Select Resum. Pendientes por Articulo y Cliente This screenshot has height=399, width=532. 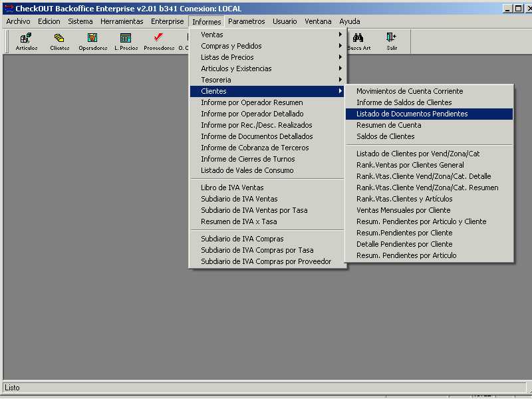(x=429, y=221)
